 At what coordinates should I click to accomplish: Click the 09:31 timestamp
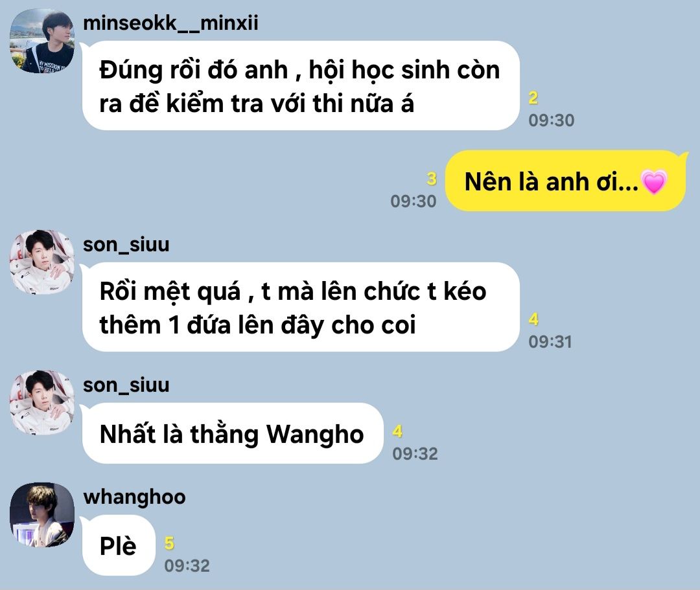(550, 342)
